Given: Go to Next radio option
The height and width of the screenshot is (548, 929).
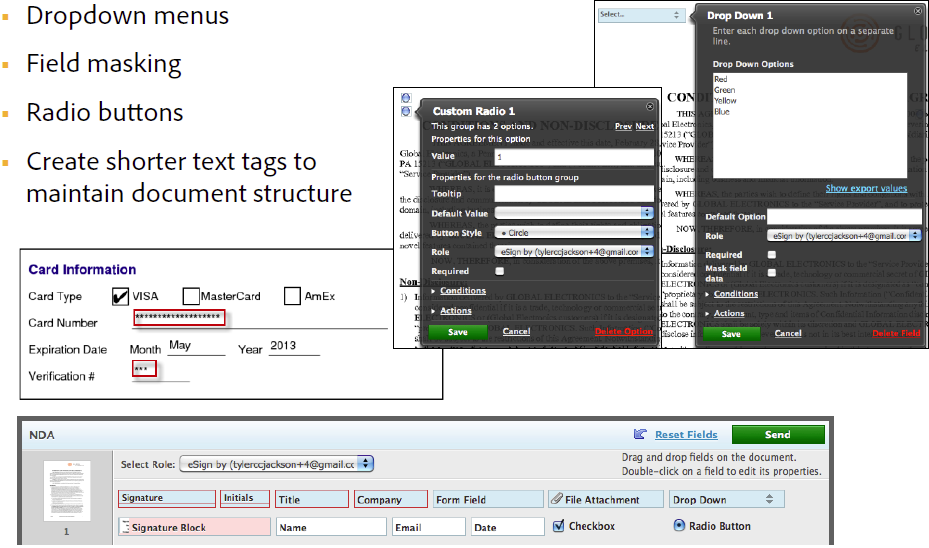Looking at the screenshot, I should (x=645, y=126).
